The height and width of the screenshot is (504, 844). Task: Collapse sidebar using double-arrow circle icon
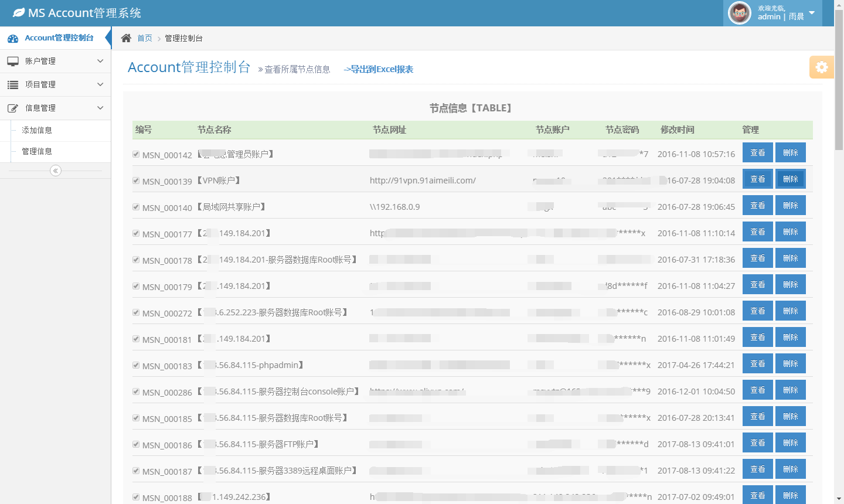click(56, 171)
